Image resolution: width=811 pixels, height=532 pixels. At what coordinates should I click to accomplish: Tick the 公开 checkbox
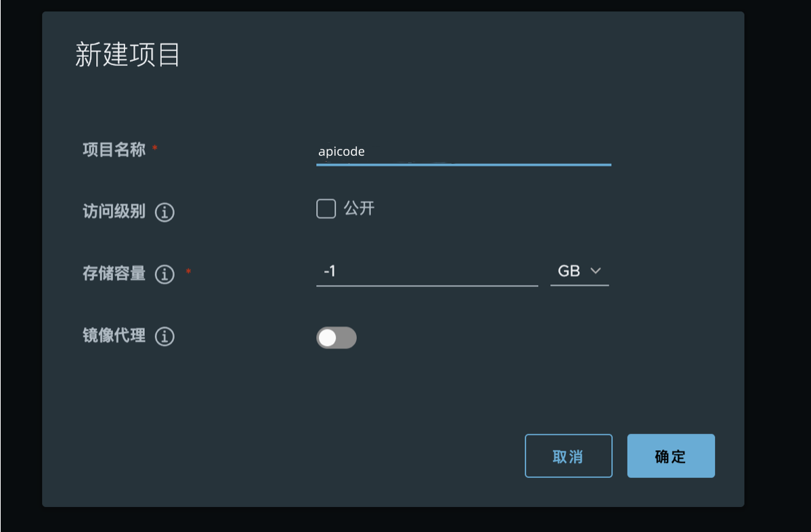(x=326, y=209)
